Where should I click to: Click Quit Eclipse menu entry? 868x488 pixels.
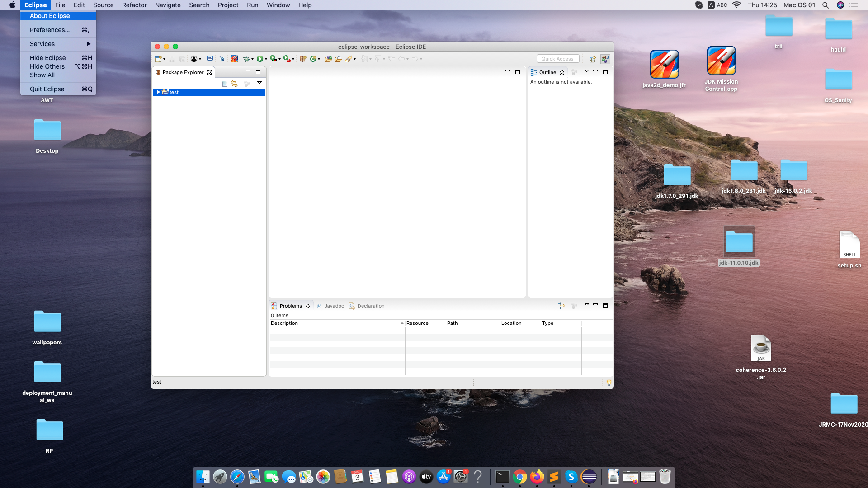pyautogui.click(x=47, y=89)
